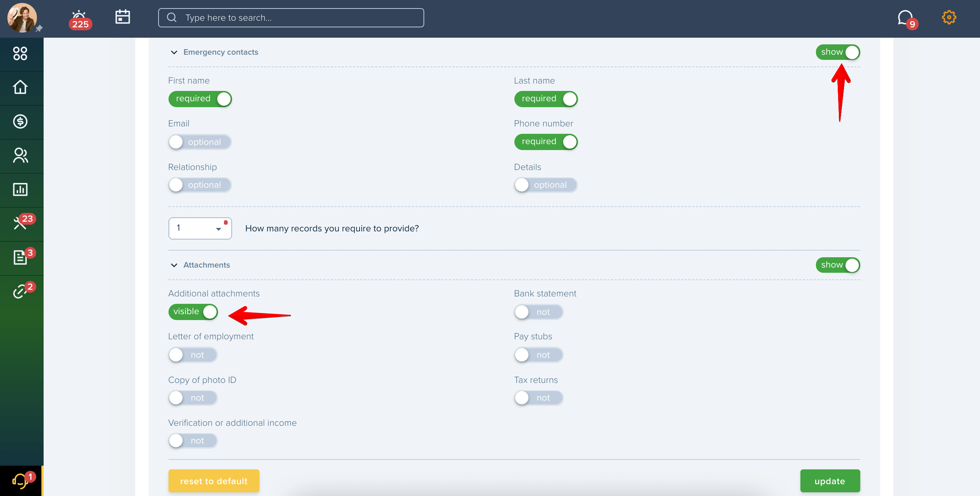This screenshot has height=496, width=980.
Task: Click 'How many records you require' text
Action: [332, 228]
